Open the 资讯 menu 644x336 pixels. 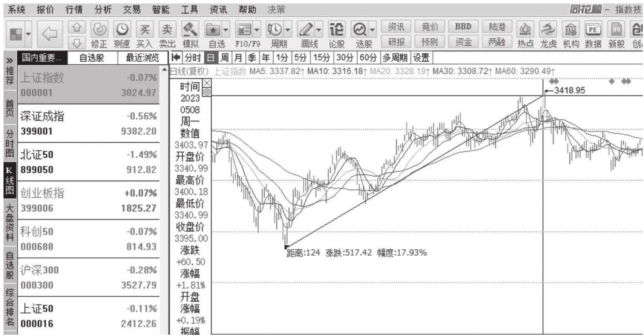[x=218, y=9]
